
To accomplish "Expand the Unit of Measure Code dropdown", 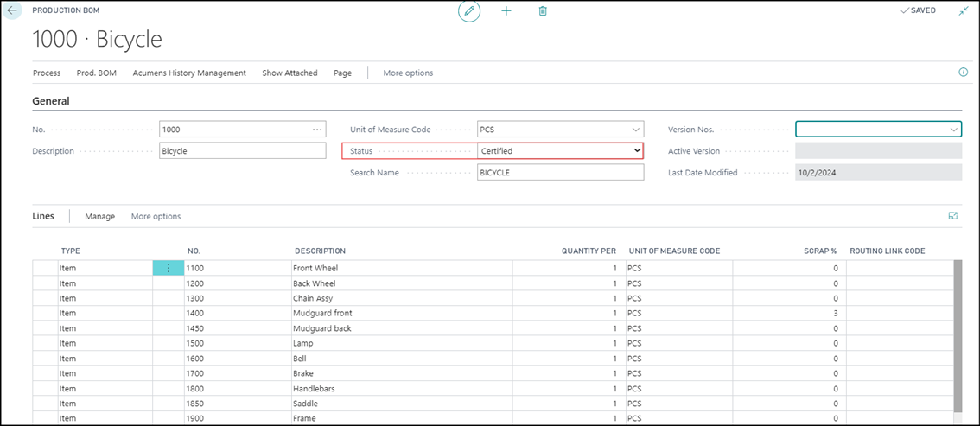I will tap(636, 130).
